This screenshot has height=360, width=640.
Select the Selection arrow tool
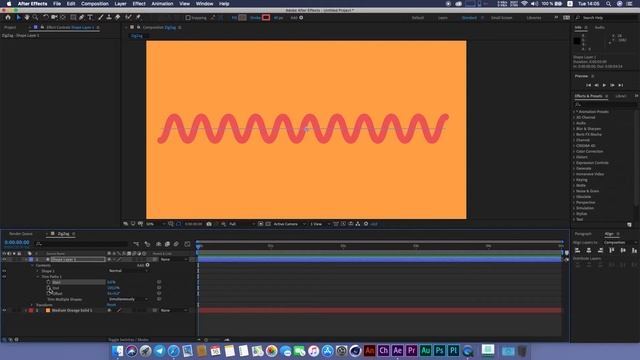18,18
